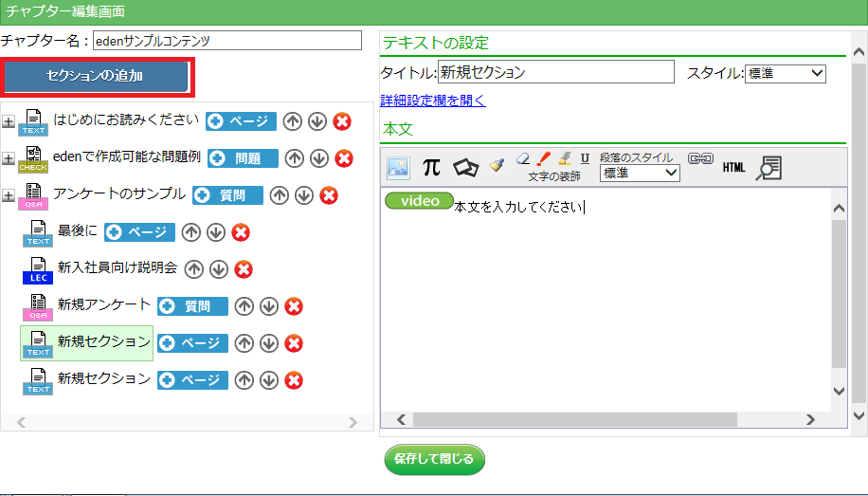Select the CHECK icon of edenで作成可能な問題例
Screen dimensions: 868x496
point(33,159)
